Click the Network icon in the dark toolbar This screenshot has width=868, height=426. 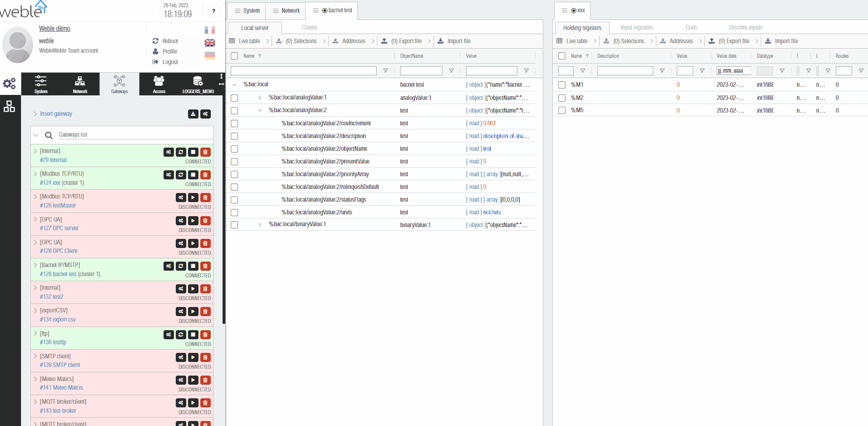pyautogui.click(x=80, y=84)
